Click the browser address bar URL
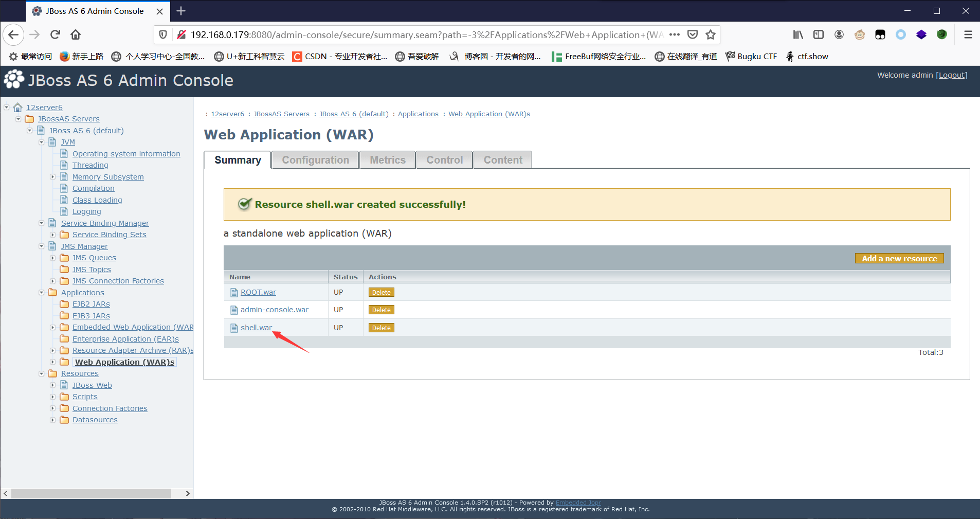 (x=427, y=34)
